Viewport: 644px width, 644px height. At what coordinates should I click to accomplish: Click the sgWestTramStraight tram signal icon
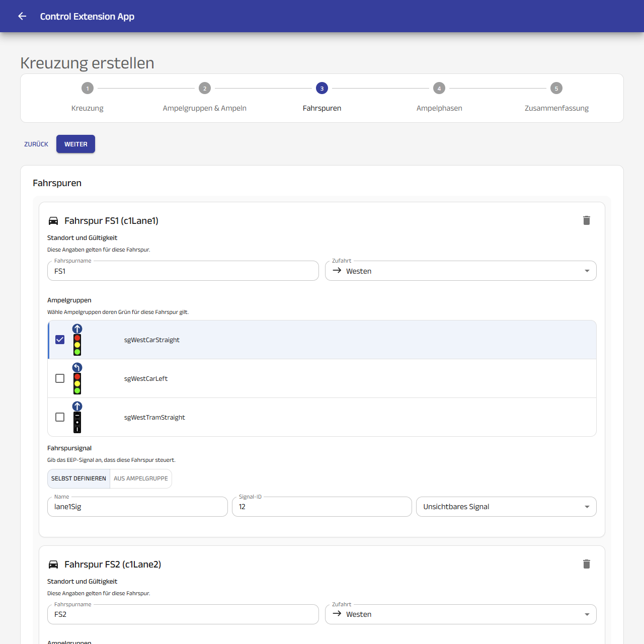coord(77,417)
